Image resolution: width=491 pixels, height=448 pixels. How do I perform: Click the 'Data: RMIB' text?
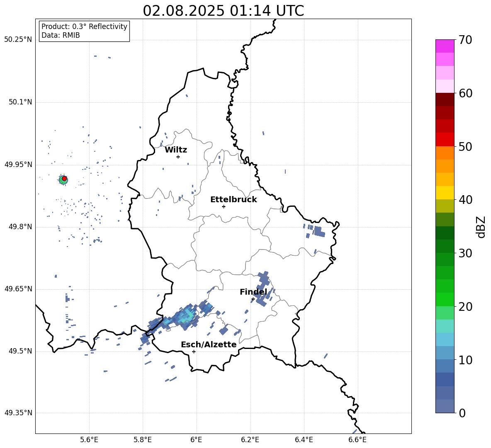61,35
